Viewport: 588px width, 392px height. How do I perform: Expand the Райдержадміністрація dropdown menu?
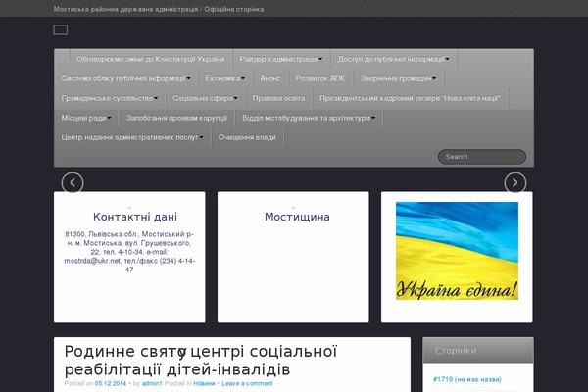(x=281, y=59)
